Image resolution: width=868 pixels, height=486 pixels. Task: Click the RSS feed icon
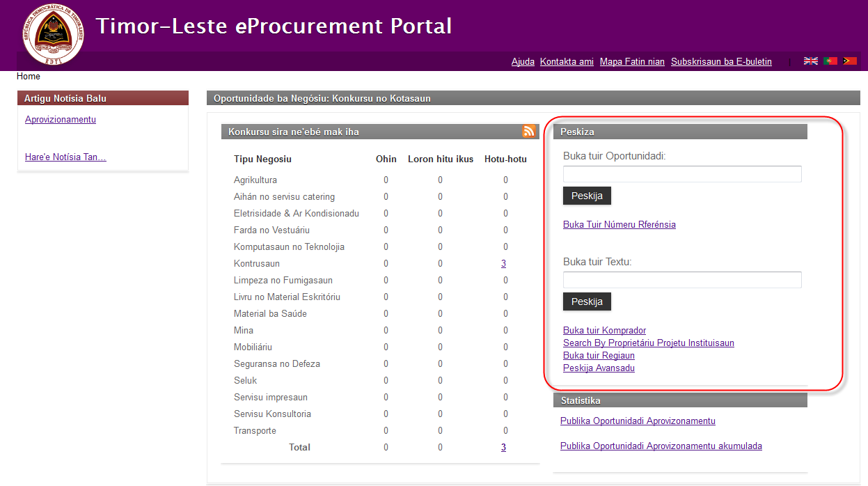pos(529,131)
